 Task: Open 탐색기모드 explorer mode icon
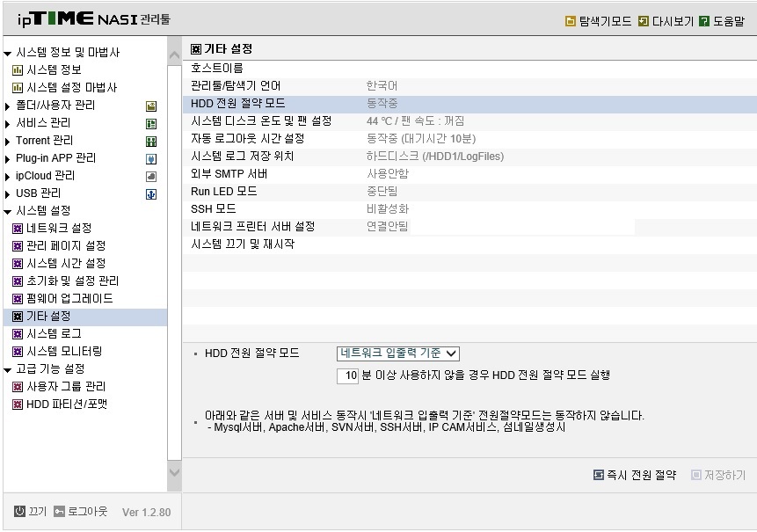pos(570,21)
